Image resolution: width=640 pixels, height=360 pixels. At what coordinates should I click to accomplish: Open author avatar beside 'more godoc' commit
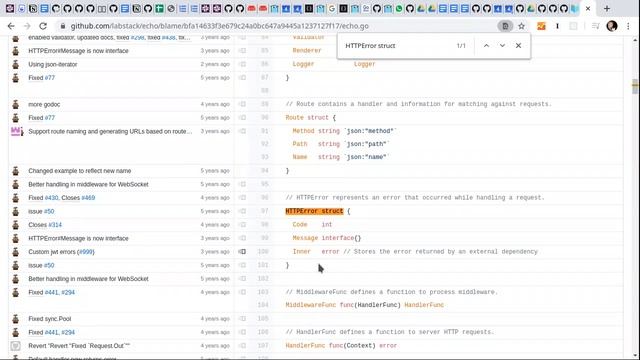click(16, 104)
